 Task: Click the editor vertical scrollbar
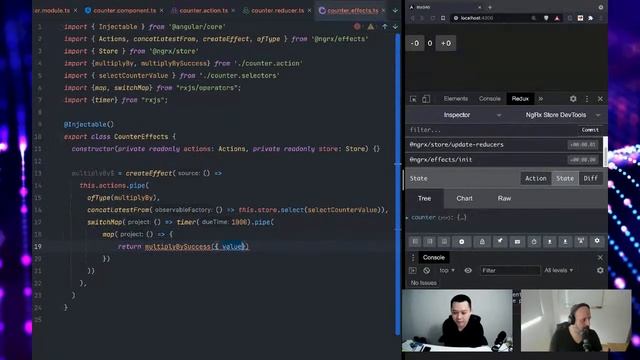click(x=398, y=184)
